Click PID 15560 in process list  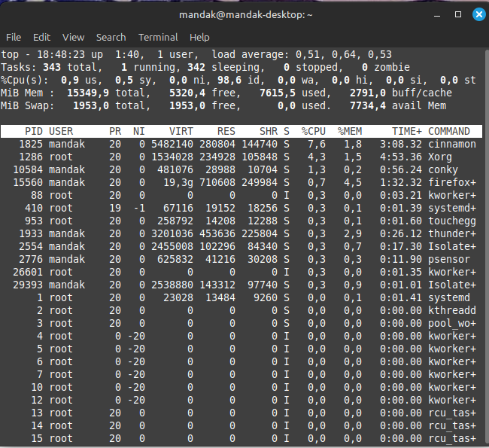(28, 183)
